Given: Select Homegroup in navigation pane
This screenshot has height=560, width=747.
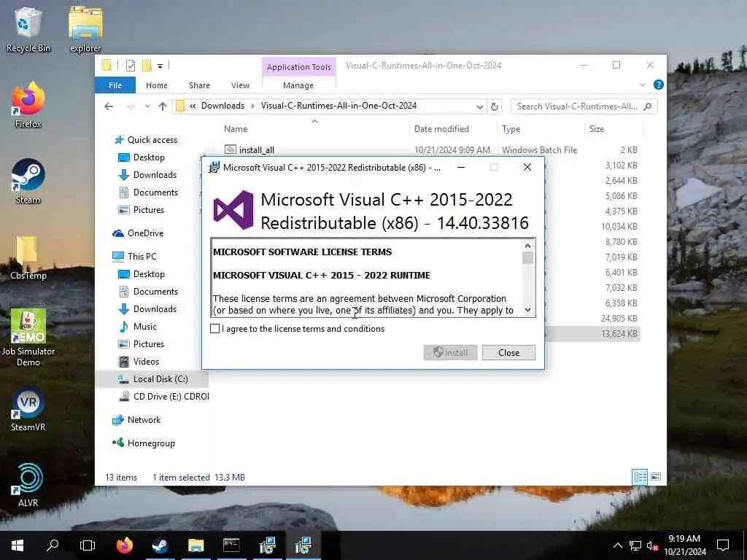Looking at the screenshot, I should 144,443.
